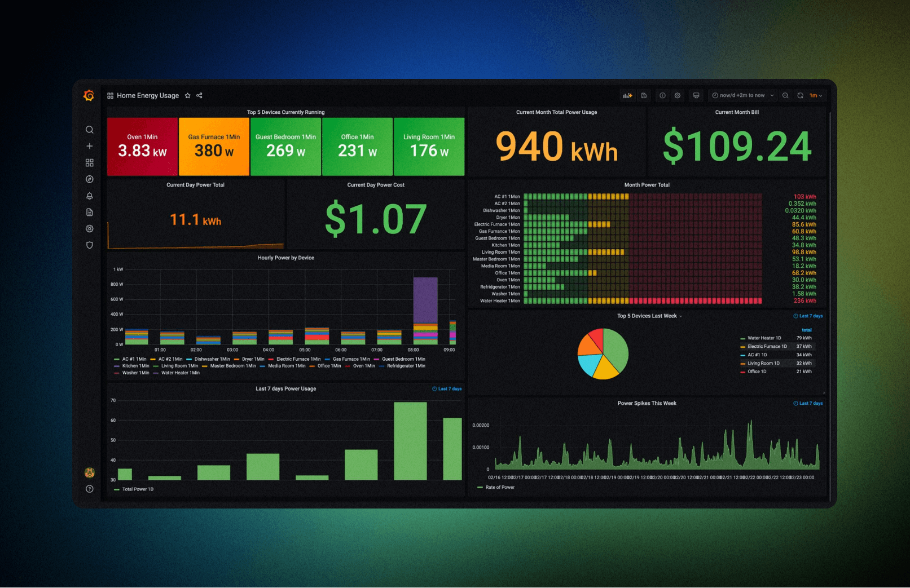
Task: Open Current Day Power Cost title menu
Action: [376, 185]
